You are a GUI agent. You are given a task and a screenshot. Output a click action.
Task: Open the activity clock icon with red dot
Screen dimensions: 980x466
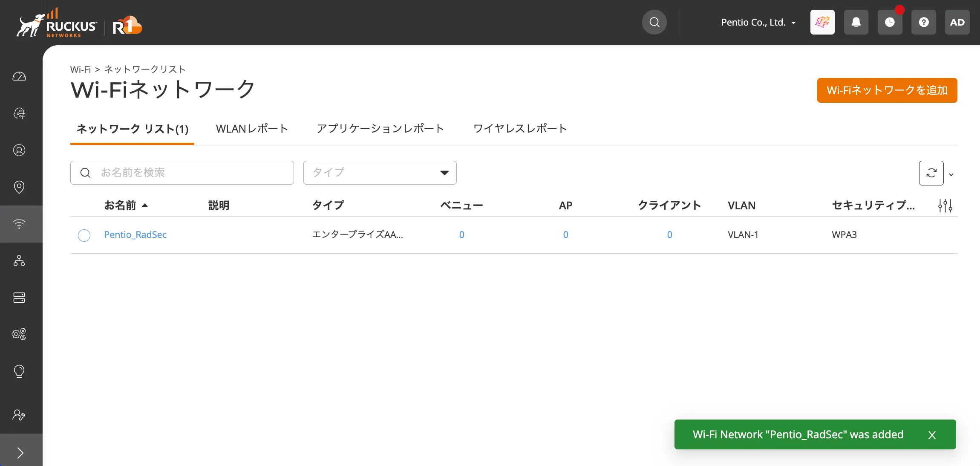890,22
